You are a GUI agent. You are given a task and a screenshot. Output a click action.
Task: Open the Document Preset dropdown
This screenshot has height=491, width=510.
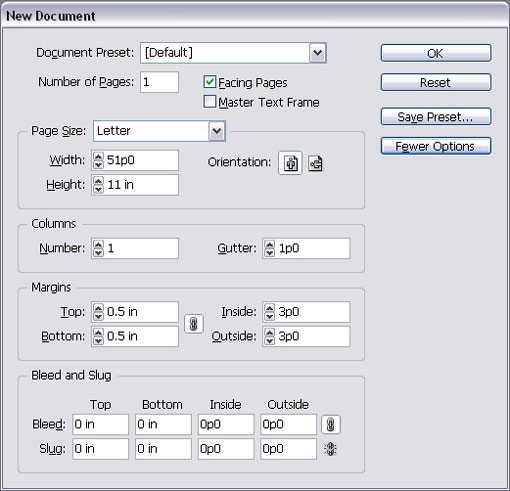click(317, 53)
